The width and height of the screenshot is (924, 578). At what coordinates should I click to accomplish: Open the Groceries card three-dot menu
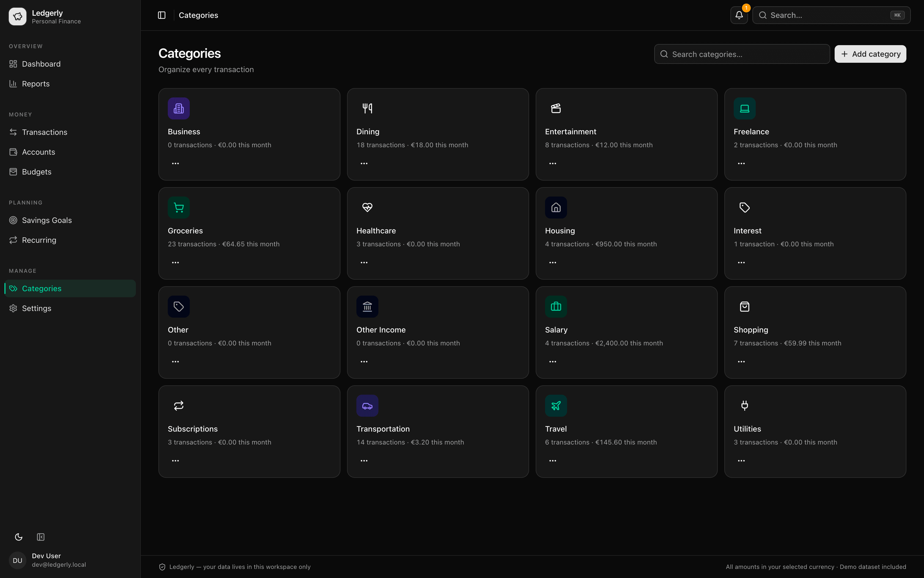[175, 263]
